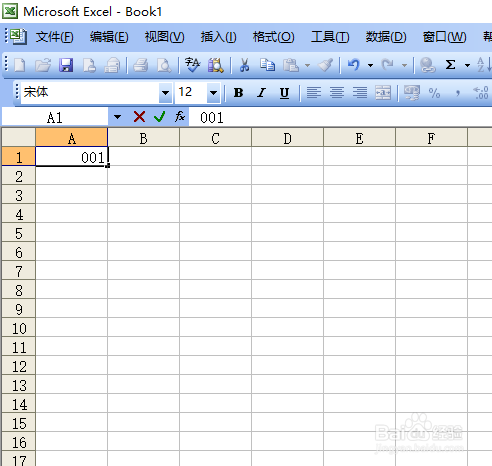Click the Excel workbook icon in menu bar
Screen dimensions: 492x466
pyautogui.click(x=18, y=37)
